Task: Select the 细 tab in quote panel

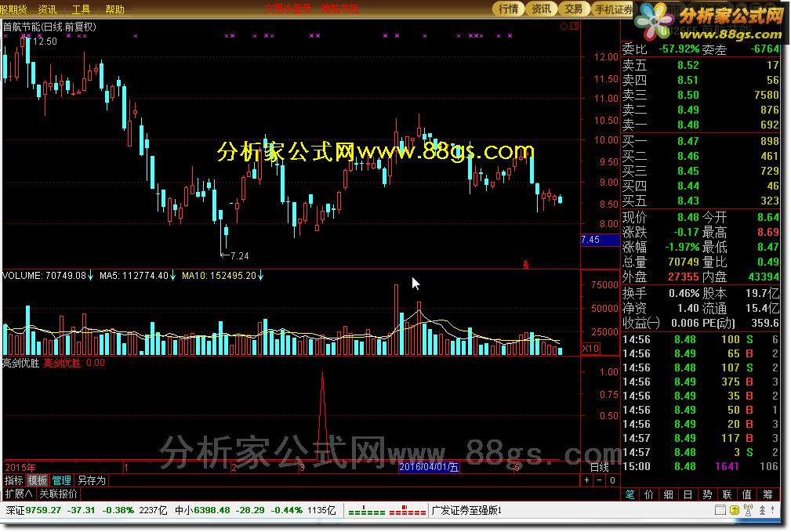Action: pyautogui.click(x=669, y=494)
